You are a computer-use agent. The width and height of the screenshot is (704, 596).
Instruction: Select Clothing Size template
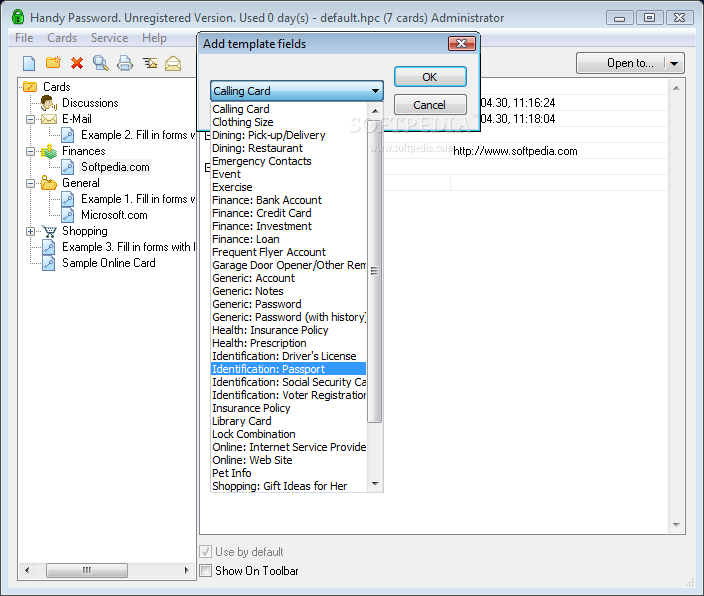pyautogui.click(x=288, y=122)
